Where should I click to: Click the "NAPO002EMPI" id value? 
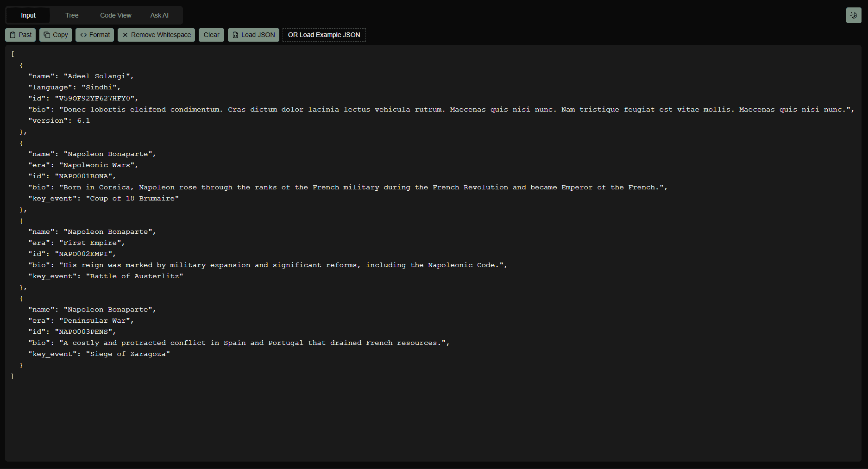click(85, 254)
